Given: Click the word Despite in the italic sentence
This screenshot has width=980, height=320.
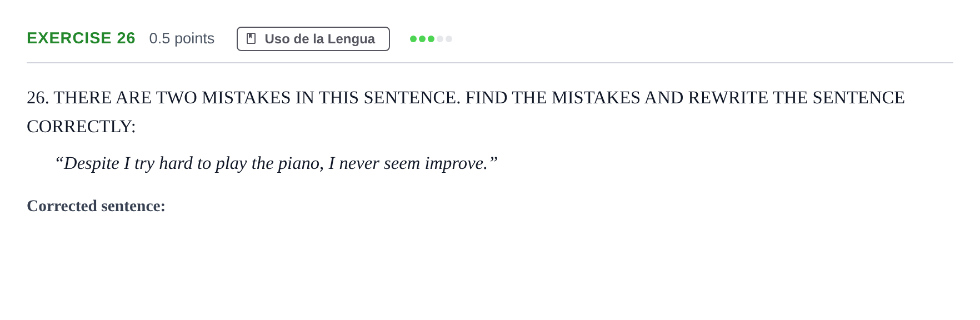Looking at the screenshot, I should pyautogui.click(x=92, y=163).
